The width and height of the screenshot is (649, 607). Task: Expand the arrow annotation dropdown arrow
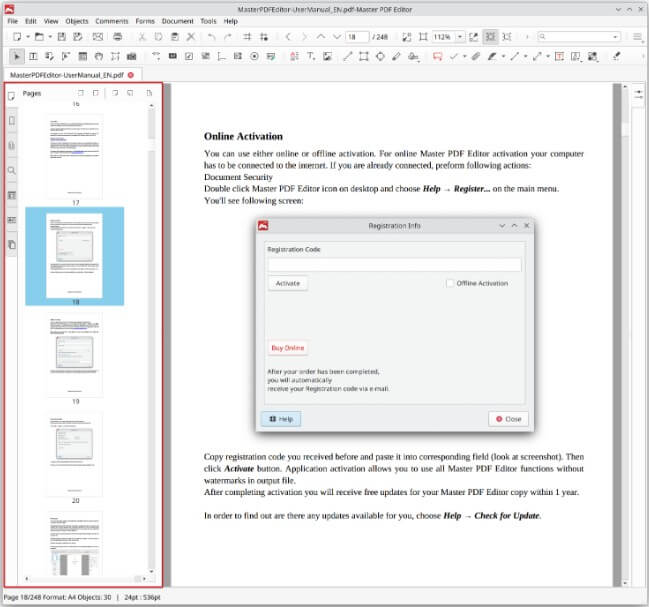point(548,56)
